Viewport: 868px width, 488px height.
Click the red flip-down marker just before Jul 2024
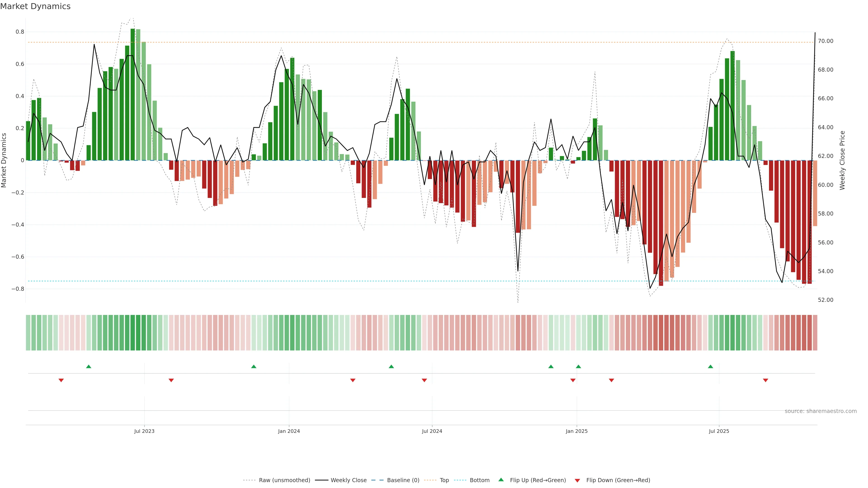coord(424,380)
